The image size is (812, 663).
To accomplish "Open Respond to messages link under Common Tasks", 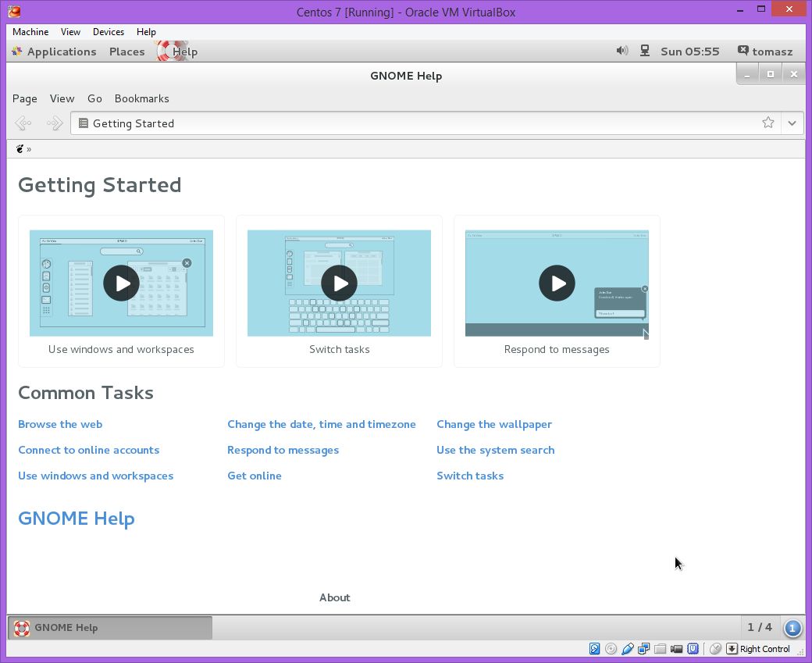I will [283, 450].
